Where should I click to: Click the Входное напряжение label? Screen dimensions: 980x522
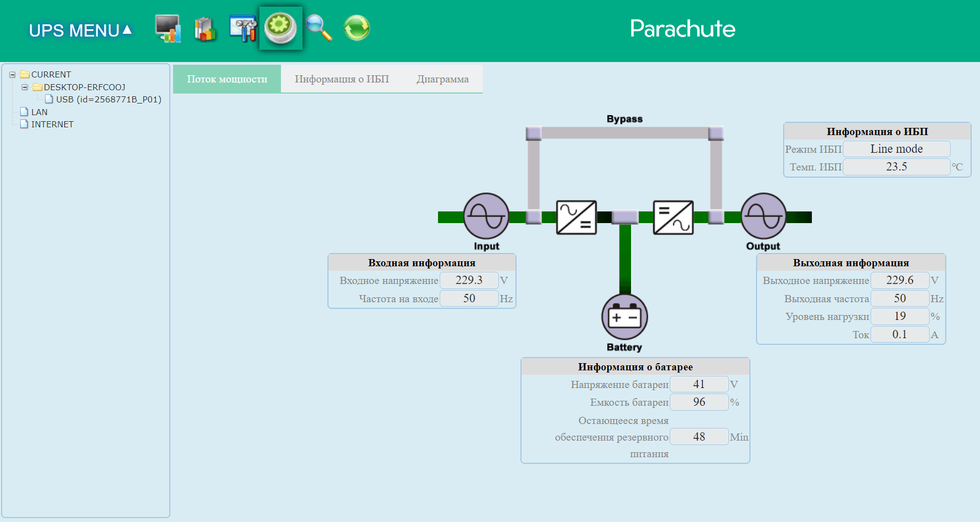[x=389, y=281]
